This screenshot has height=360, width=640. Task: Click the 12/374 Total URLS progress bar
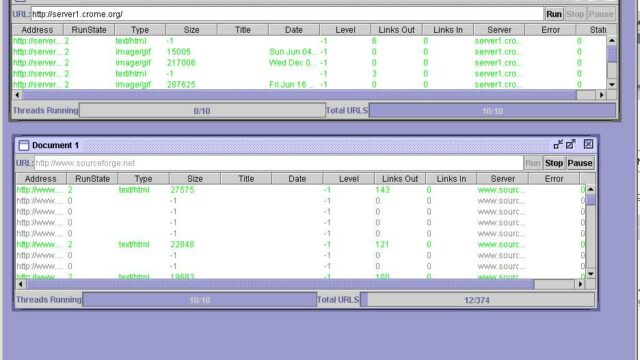477,300
